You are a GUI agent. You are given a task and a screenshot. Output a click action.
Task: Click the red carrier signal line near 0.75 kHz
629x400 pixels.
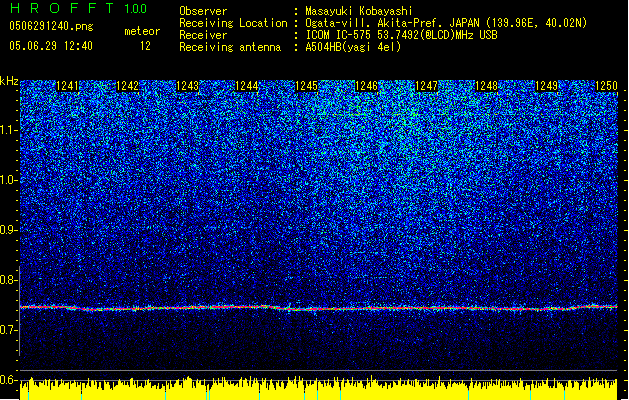(x=319, y=308)
